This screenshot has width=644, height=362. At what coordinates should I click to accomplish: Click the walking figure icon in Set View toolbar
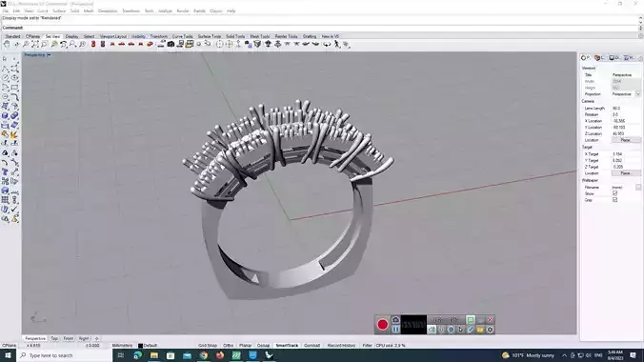click(337, 44)
